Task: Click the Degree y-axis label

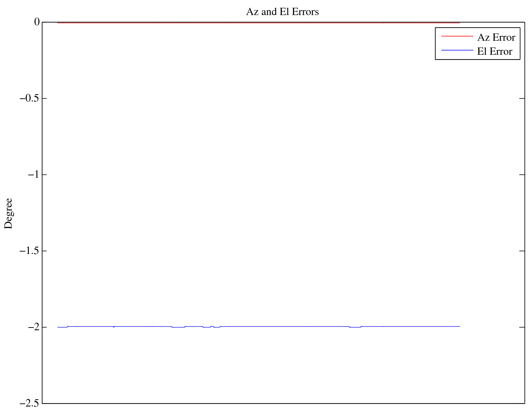Action: click(x=8, y=213)
